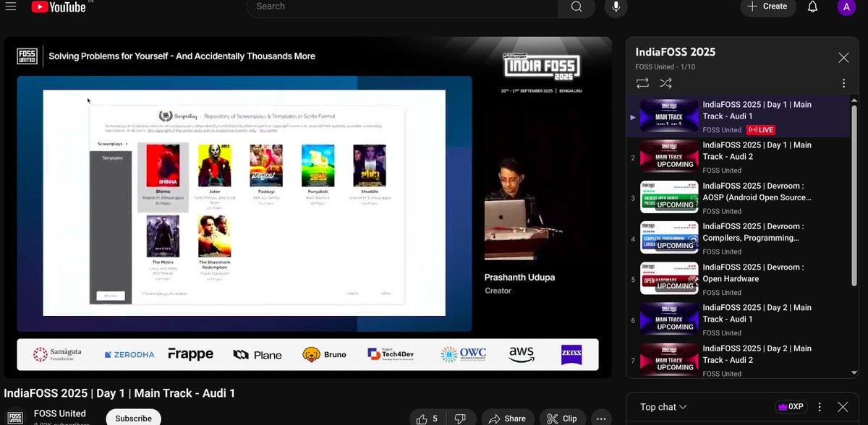
Task: Open the notifications bell
Action: [812, 7]
